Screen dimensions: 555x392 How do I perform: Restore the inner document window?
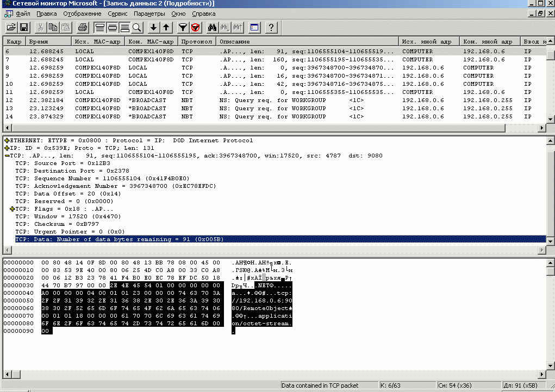point(540,14)
